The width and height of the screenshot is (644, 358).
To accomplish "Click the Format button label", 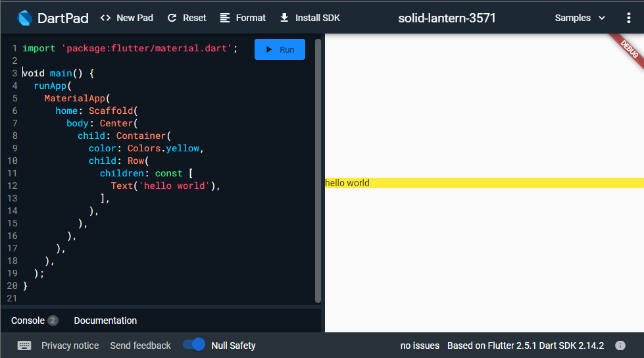I will tap(251, 18).
